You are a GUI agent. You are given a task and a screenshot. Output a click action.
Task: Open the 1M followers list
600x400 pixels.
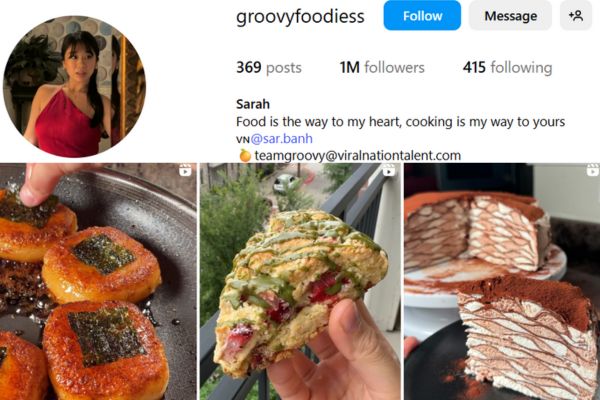point(382,68)
